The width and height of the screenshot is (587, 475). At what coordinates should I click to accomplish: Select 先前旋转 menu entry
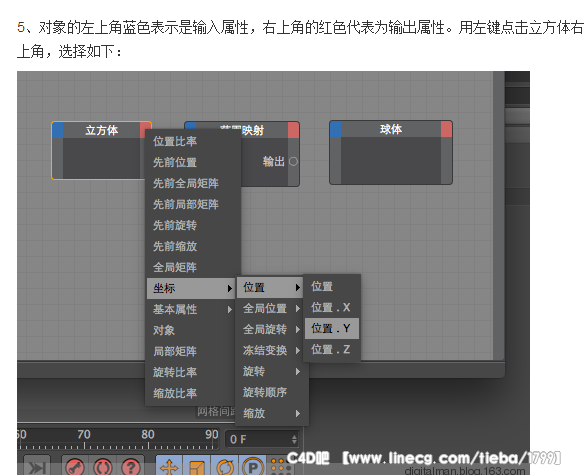click(192, 225)
